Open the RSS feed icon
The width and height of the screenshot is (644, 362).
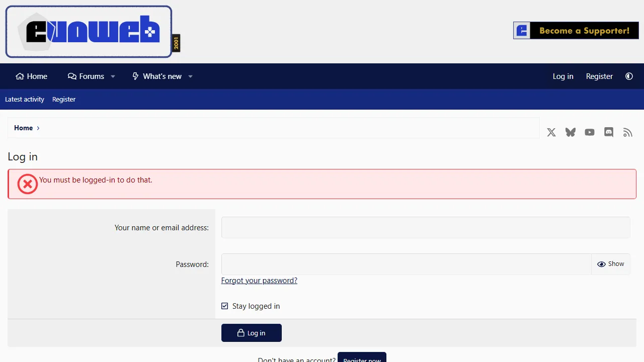[627, 132]
